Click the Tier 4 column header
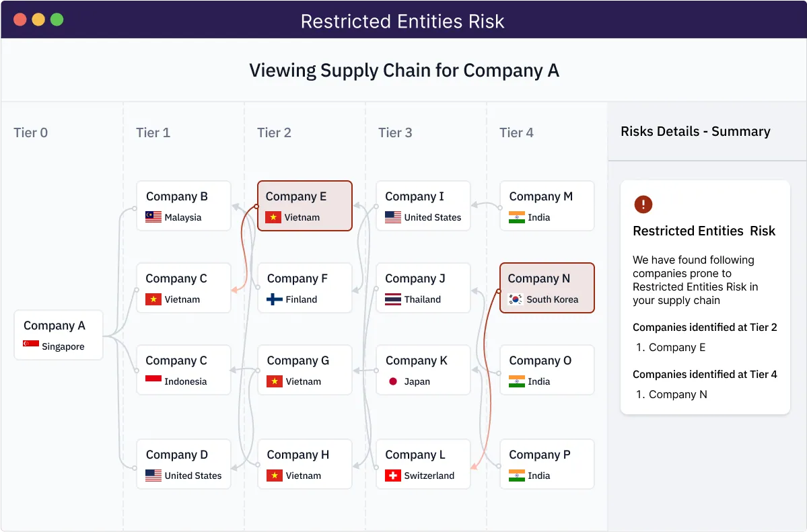Screen dimensions: 807x532 pyautogui.click(x=516, y=132)
